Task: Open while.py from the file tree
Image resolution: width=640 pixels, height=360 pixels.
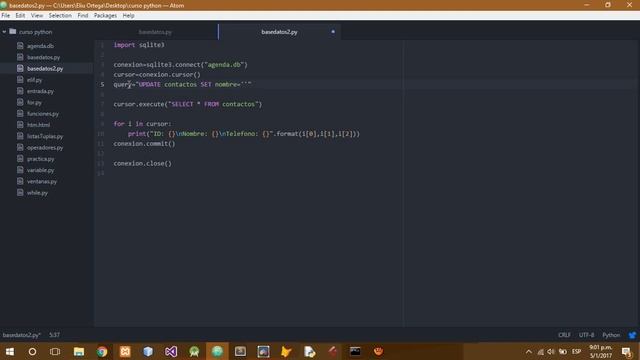Action: point(38,193)
